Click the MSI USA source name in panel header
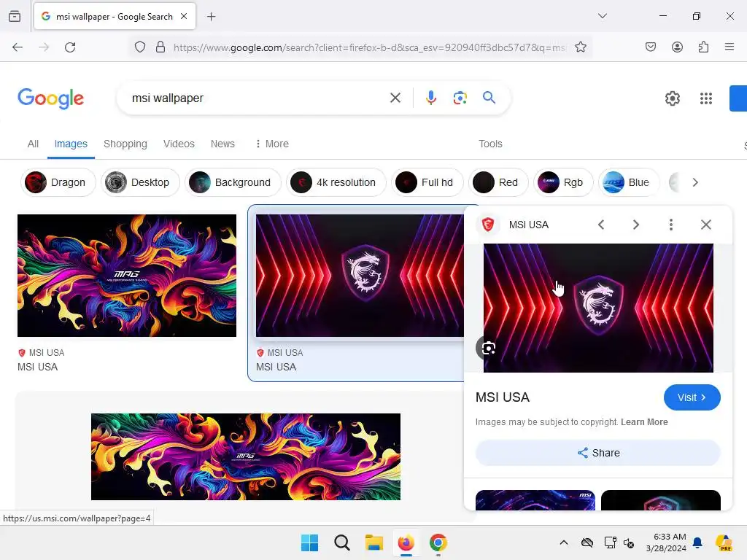 pyautogui.click(x=529, y=225)
